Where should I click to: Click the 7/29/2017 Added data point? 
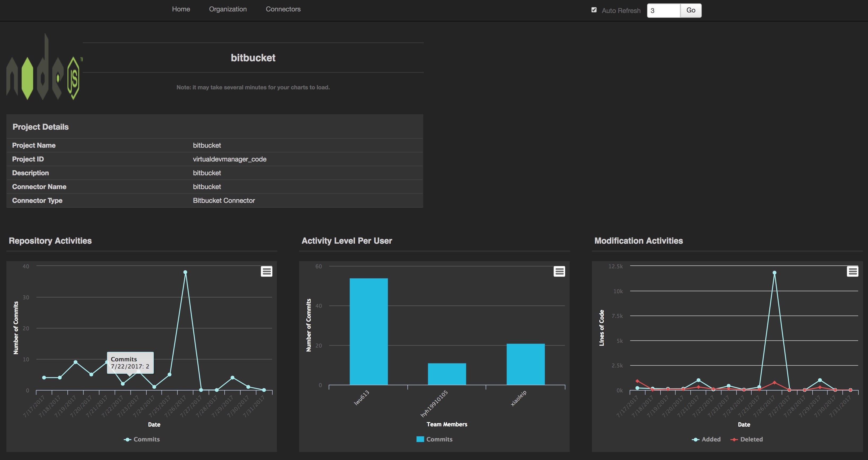[820, 380]
